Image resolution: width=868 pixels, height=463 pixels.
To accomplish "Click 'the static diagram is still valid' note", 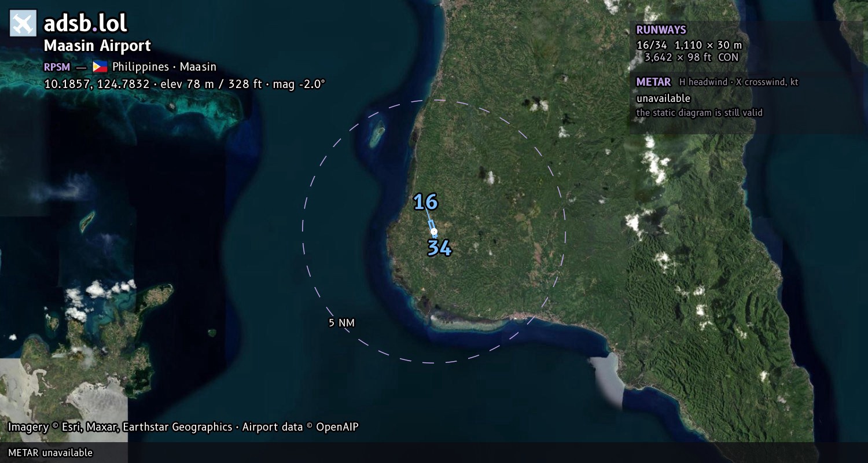I will [x=700, y=113].
